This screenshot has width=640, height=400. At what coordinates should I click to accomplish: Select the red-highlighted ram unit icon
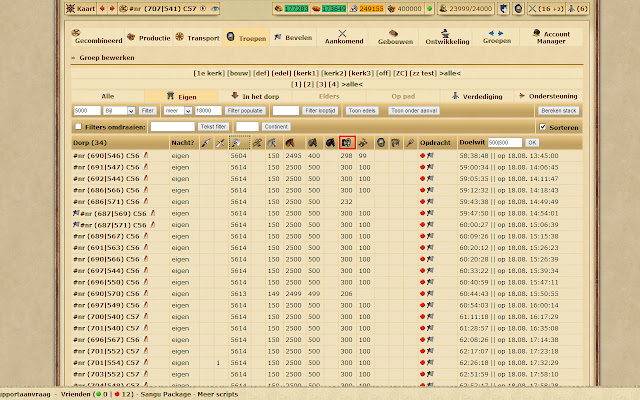347,142
